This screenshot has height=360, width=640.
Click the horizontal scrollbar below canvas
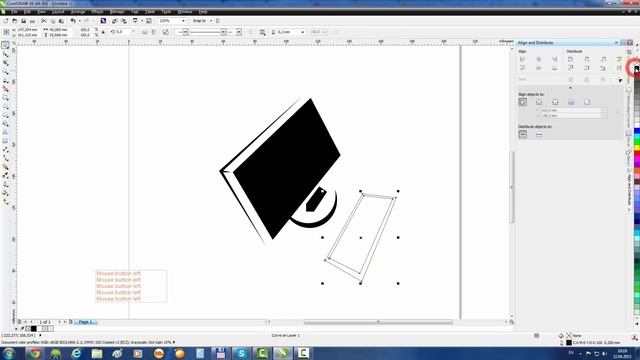click(x=378, y=322)
